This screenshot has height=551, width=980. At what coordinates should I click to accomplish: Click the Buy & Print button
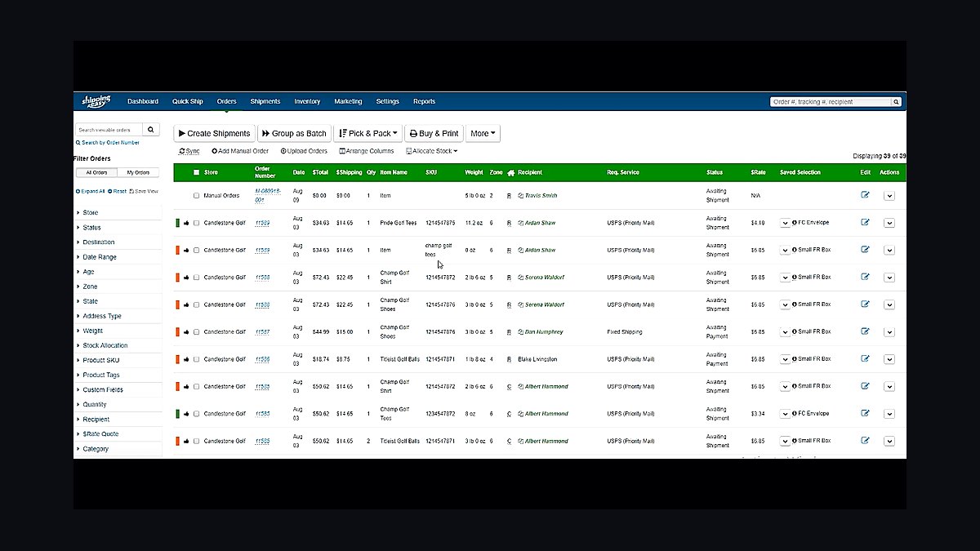click(434, 133)
